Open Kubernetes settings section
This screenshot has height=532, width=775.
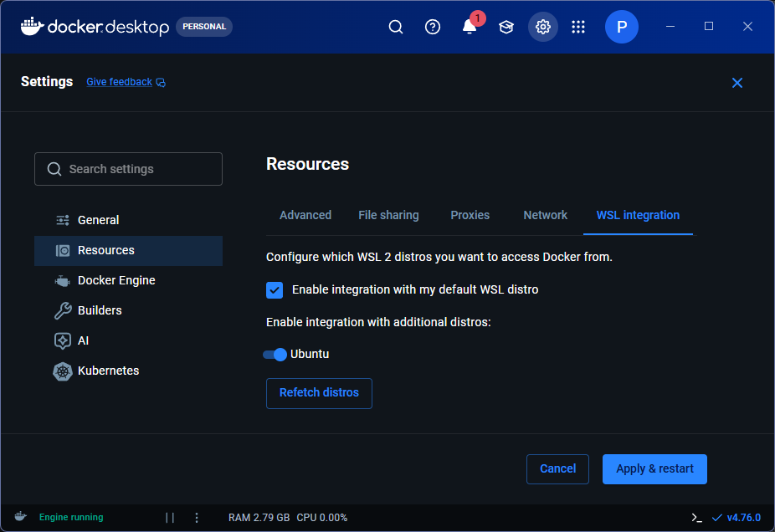(129, 371)
